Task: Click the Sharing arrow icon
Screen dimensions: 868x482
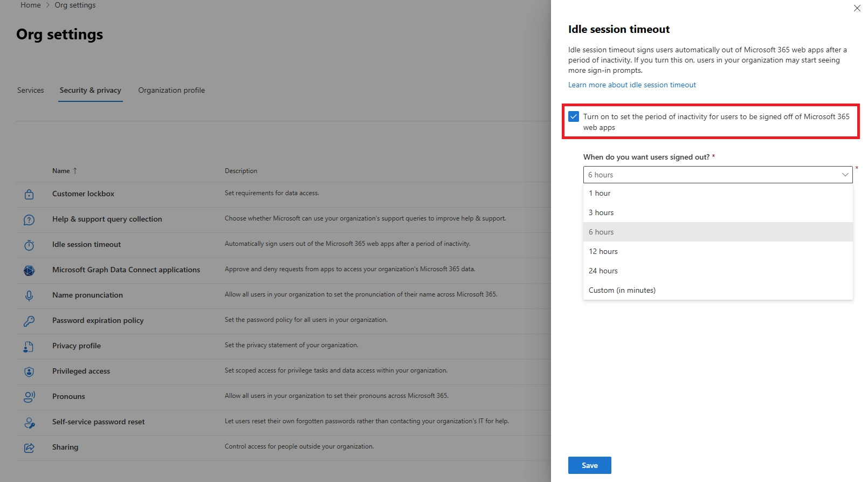Action: click(29, 447)
